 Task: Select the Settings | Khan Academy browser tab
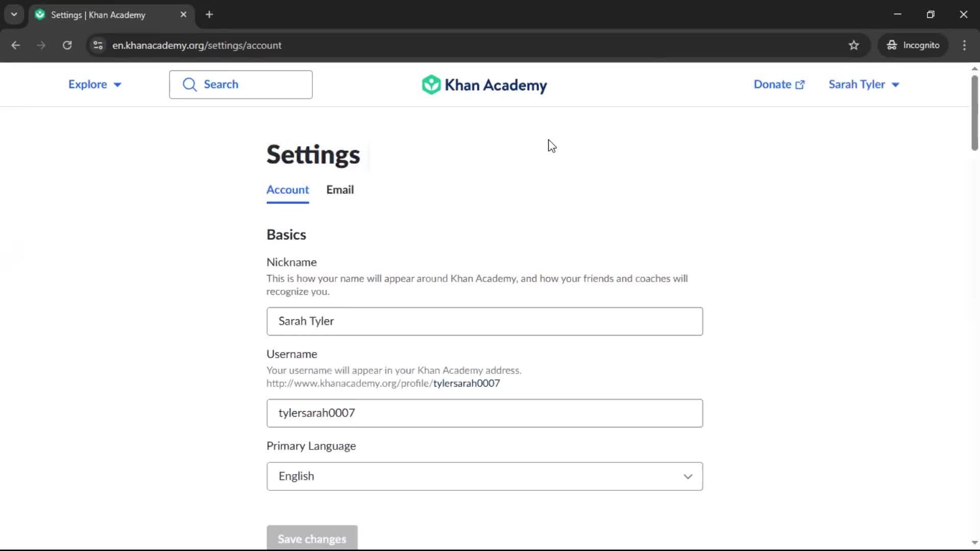[x=111, y=15]
